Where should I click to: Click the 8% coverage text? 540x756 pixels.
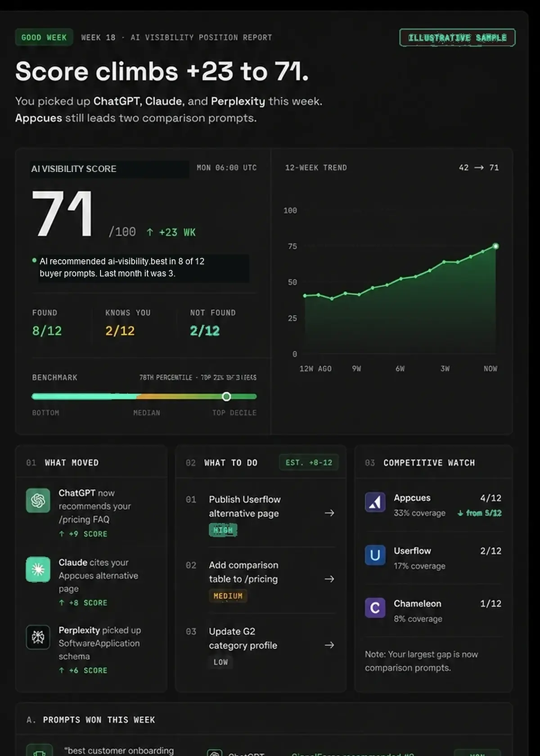[x=418, y=619]
